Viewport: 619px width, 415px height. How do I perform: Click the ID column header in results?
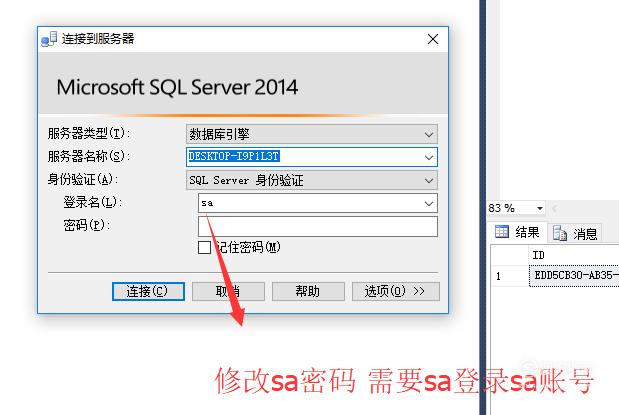pyautogui.click(x=574, y=255)
